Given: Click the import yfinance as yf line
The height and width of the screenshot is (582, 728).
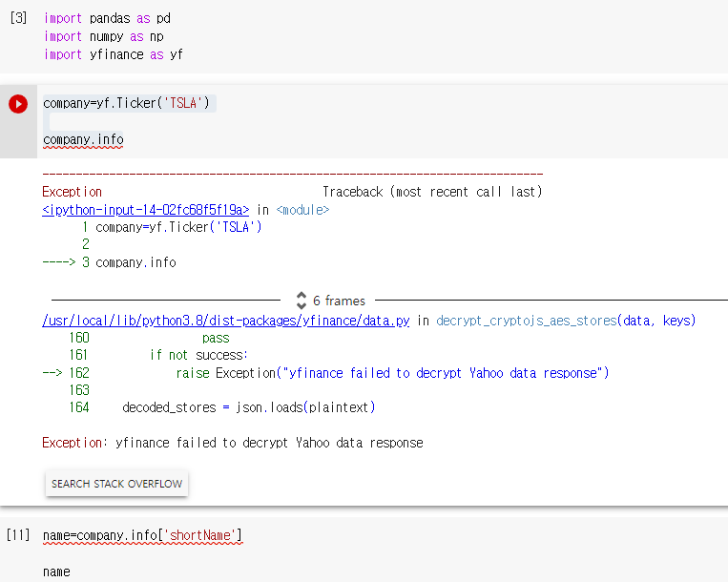Looking at the screenshot, I should tap(114, 54).
